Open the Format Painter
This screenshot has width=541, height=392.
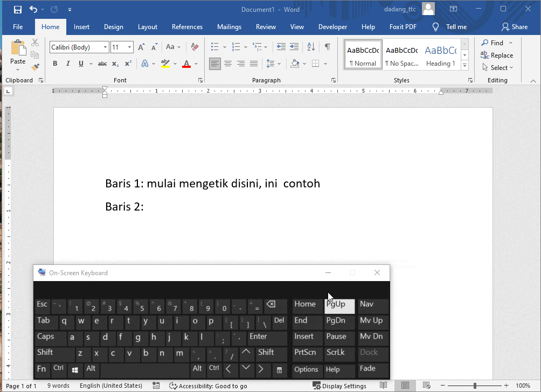click(35, 67)
